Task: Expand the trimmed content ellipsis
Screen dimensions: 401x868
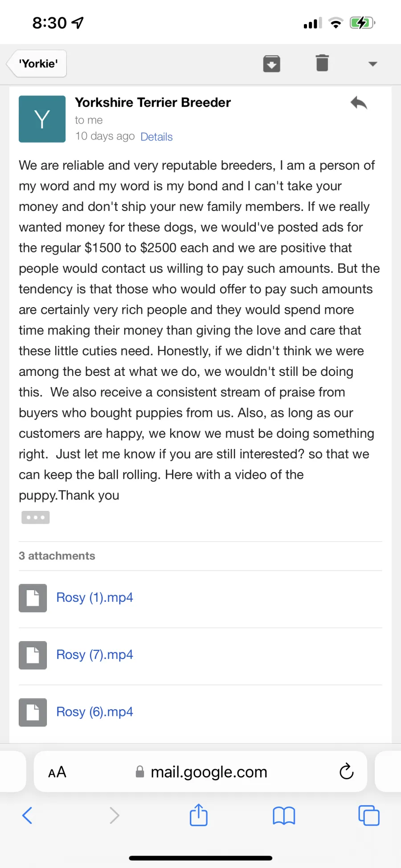Action: pyautogui.click(x=36, y=517)
